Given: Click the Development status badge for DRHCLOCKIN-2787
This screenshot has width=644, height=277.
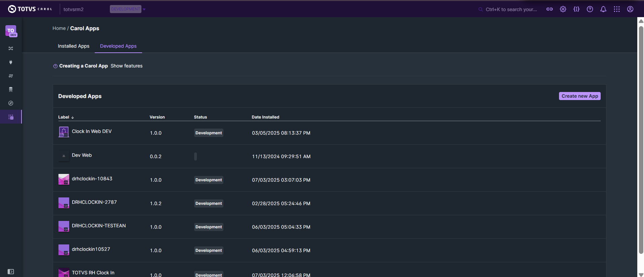Looking at the screenshot, I should pyautogui.click(x=209, y=203).
